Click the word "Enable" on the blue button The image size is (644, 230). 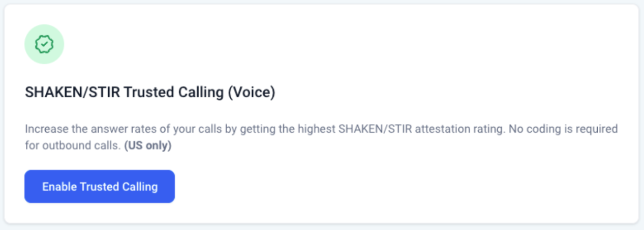[59, 187]
